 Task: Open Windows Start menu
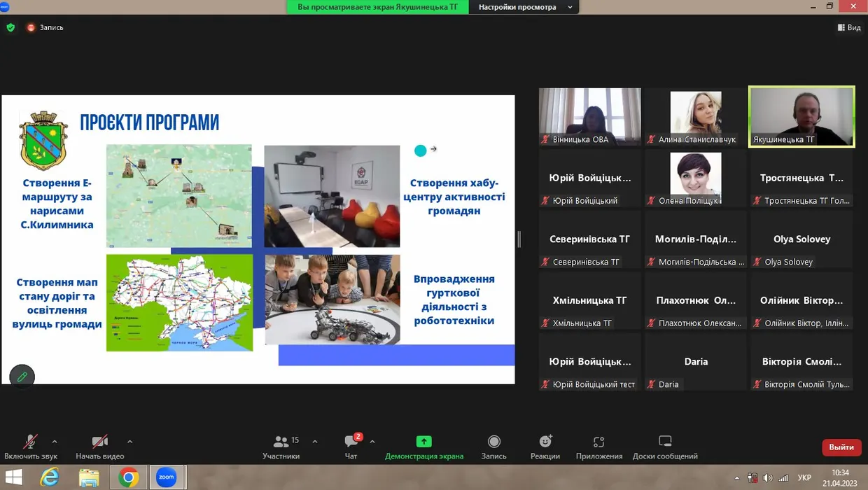pyautogui.click(x=14, y=477)
